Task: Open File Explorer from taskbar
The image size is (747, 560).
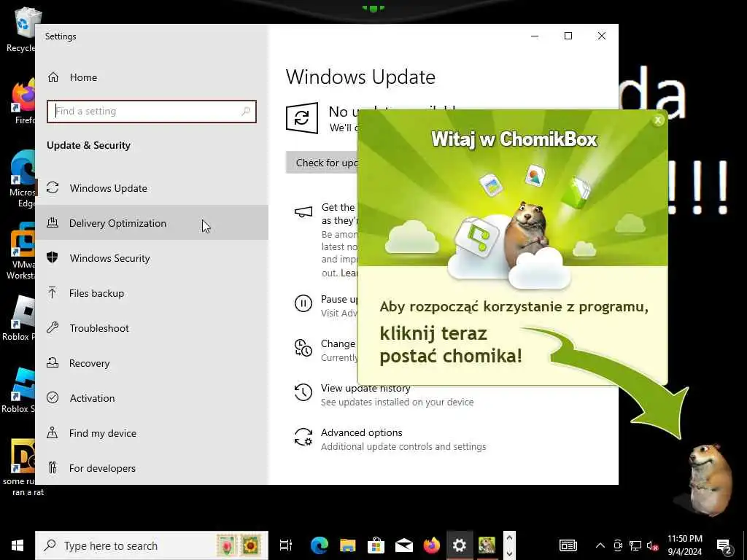Action: (x=347, y=545)
